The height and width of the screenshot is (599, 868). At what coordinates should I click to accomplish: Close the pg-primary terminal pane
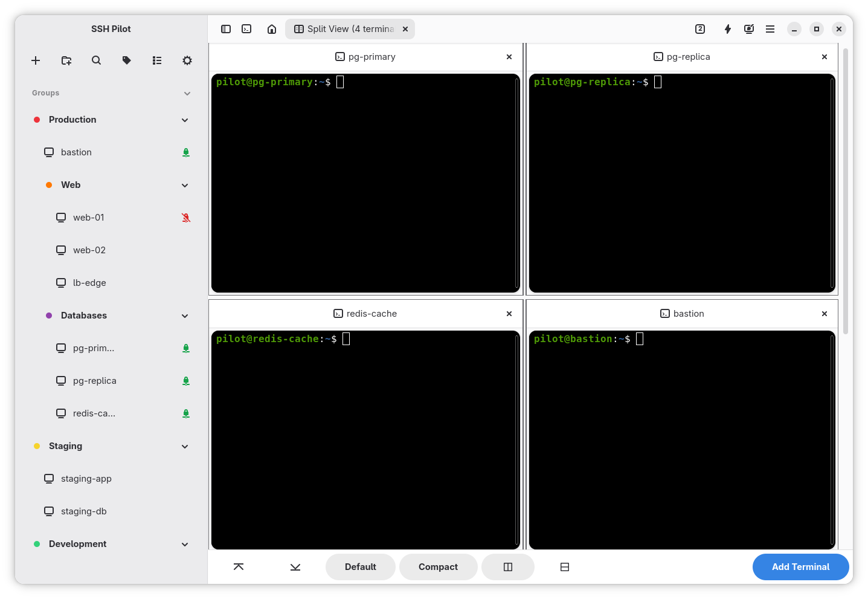coord(509,57)
